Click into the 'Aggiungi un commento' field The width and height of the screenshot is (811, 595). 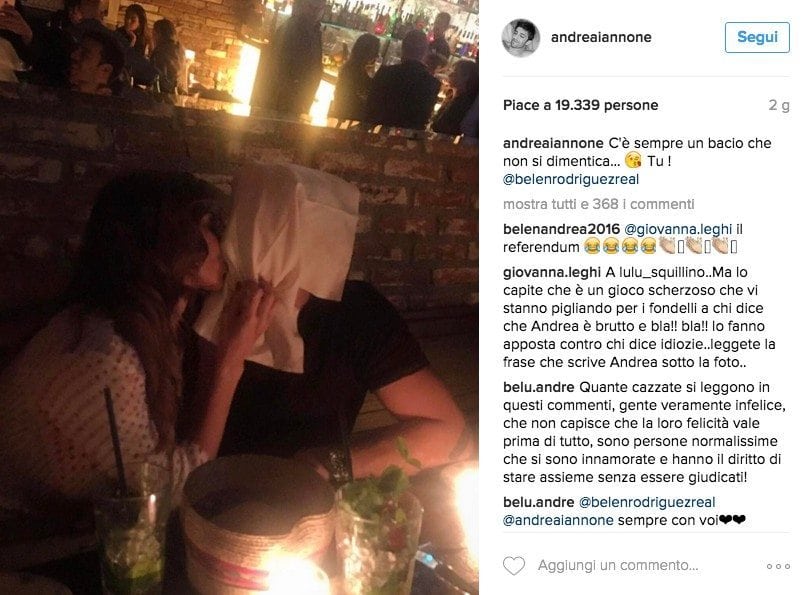[618, 566]
